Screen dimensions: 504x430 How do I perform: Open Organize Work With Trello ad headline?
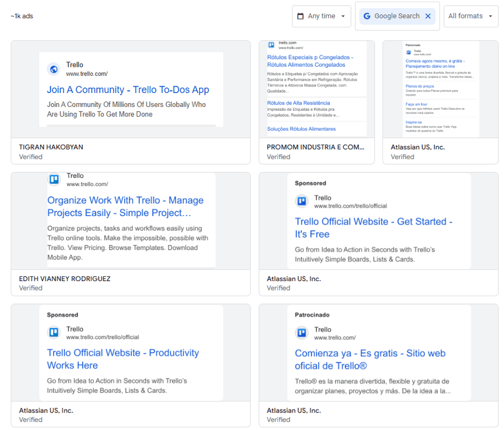[126, 207]
